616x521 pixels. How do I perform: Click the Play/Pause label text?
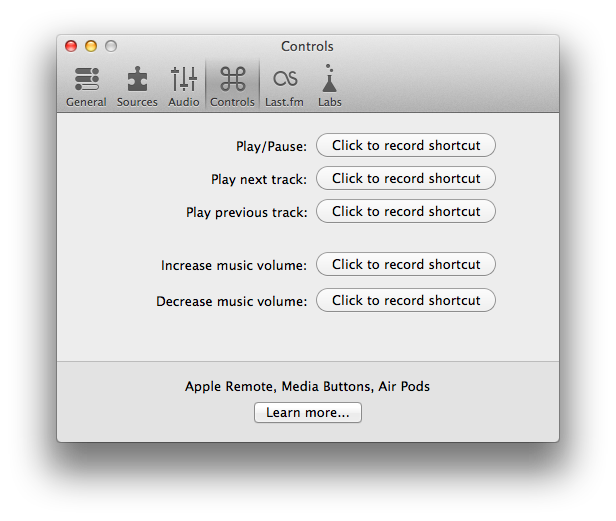click(x=271, y=147)
